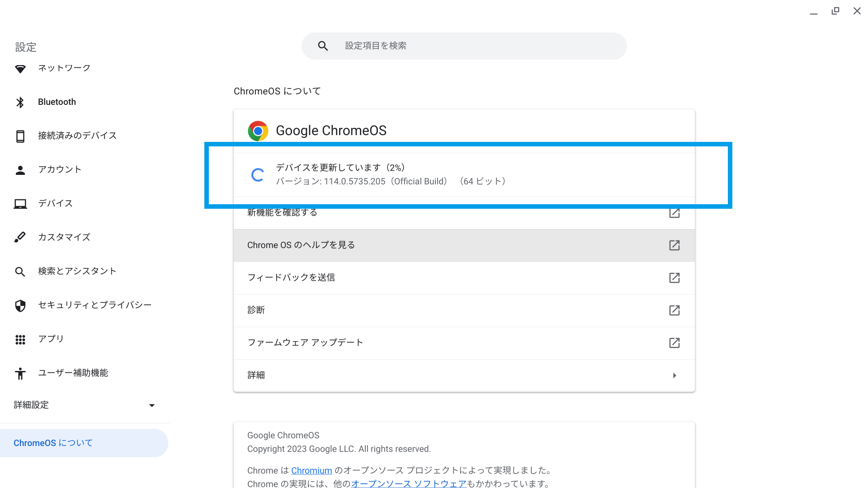Close the settings window

click(857, 11)
